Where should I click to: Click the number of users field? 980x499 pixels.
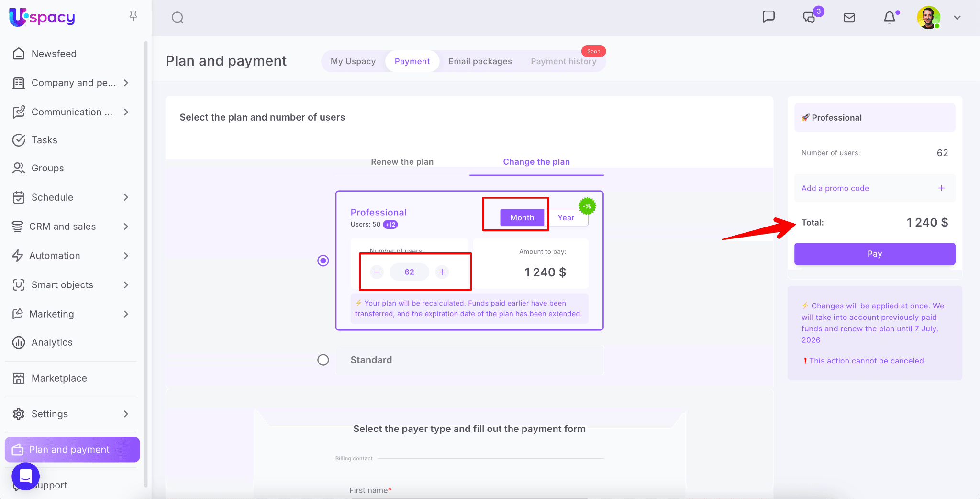point(409,272)
